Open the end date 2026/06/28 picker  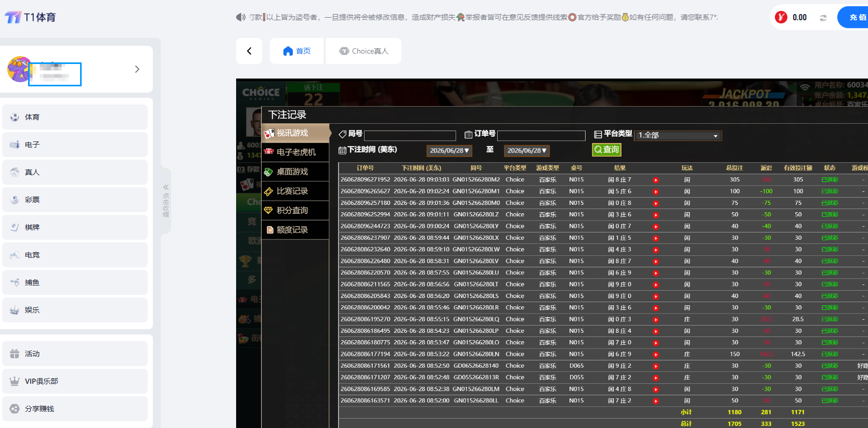tap(527, 150)
